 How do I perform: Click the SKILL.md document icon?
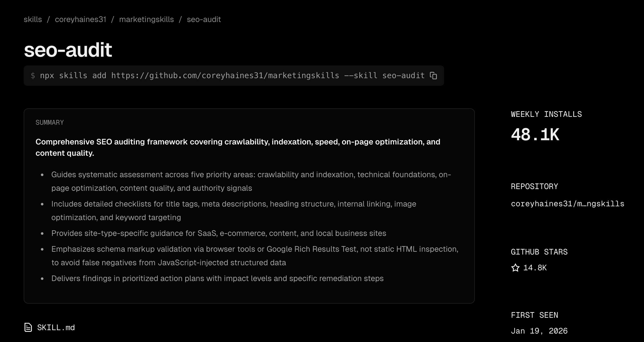[28, 327]
